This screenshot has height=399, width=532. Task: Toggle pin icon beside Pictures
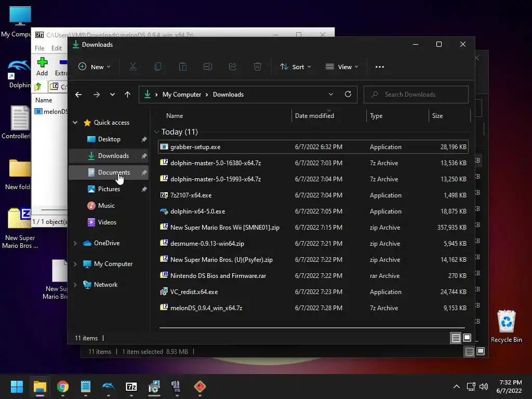coord(144,189)
